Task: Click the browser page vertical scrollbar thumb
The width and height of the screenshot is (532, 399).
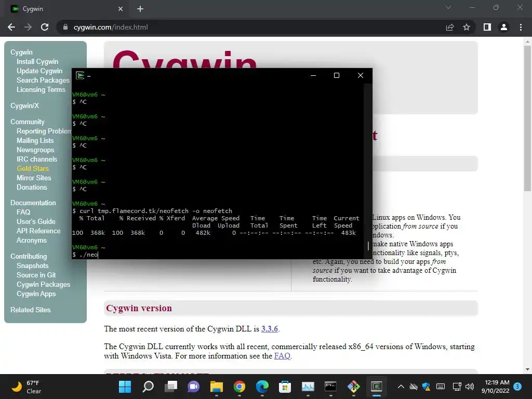Action: pyautogui.click(x=527, y=118)
